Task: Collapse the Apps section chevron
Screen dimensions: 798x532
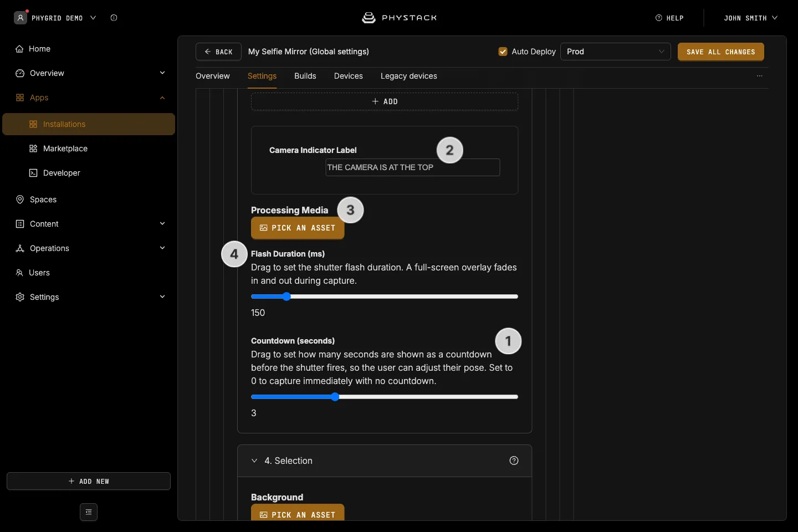Action: 162,98
